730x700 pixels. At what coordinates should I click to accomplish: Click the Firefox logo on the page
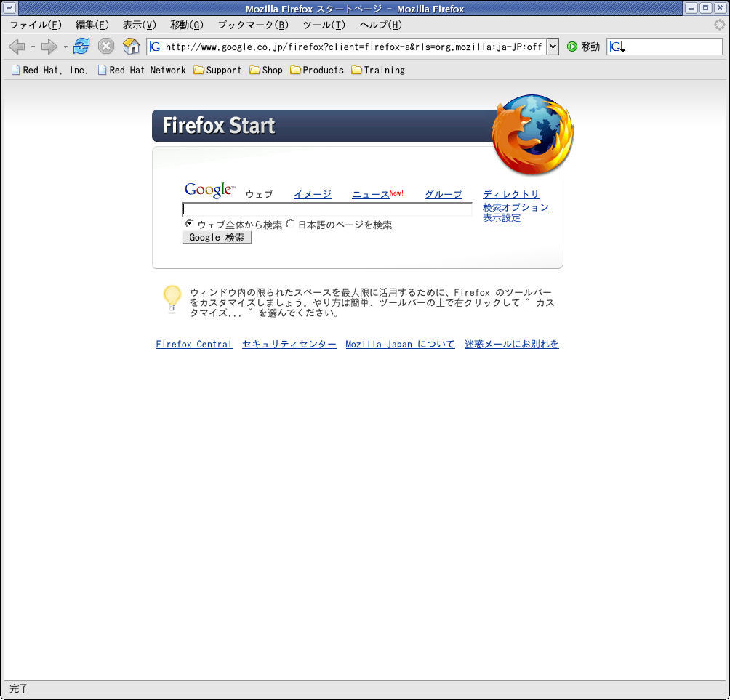tap(533, 134)
